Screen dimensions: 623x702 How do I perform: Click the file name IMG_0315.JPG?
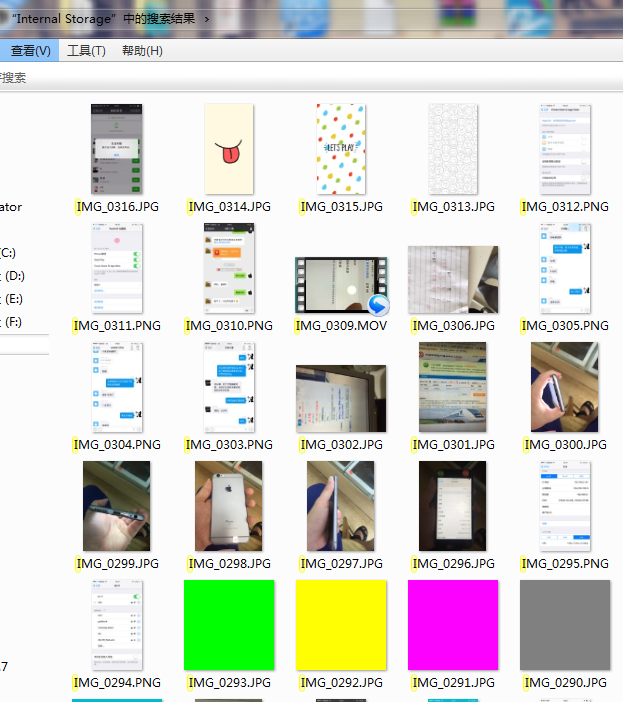tap(341, 207)
